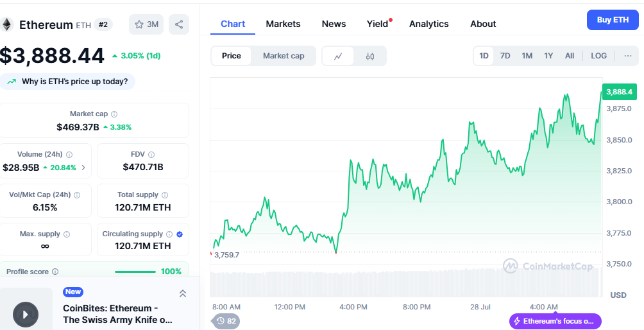Open the share icon button
The image size is (644, 330).
click(179, 24)
